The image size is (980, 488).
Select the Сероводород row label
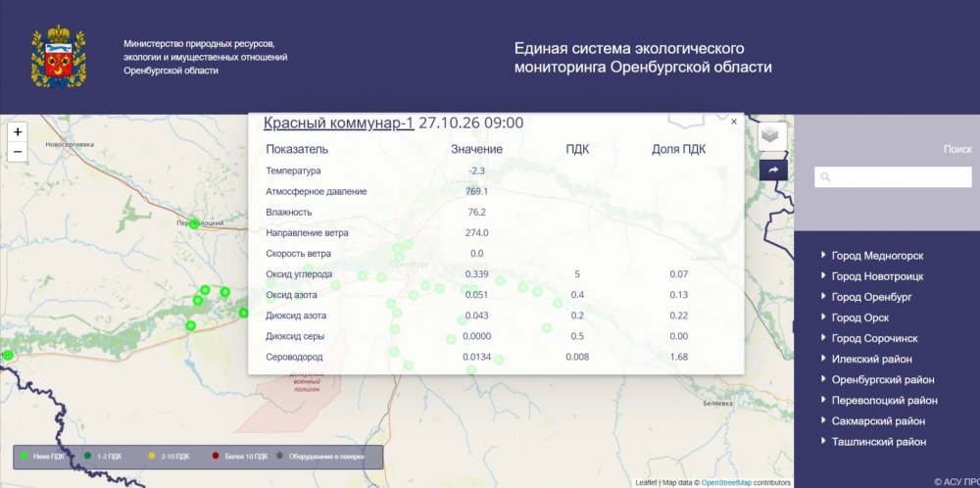294,357
